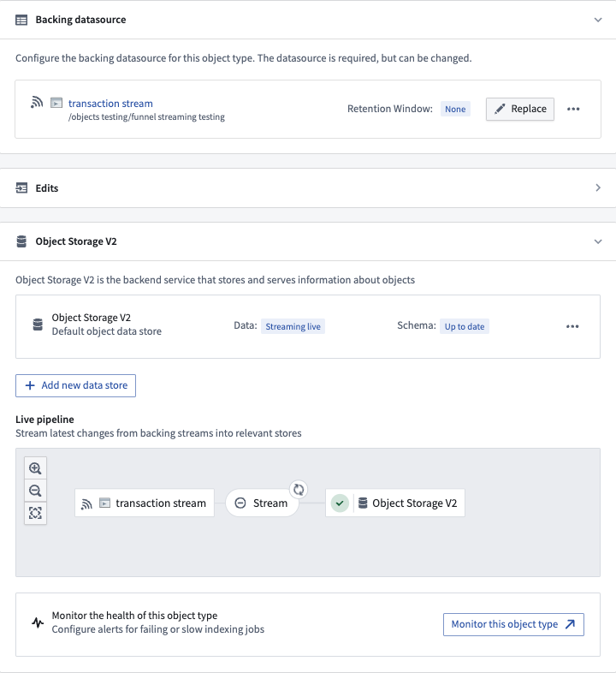Click the Backing datasource table icon

coord(21,20)
